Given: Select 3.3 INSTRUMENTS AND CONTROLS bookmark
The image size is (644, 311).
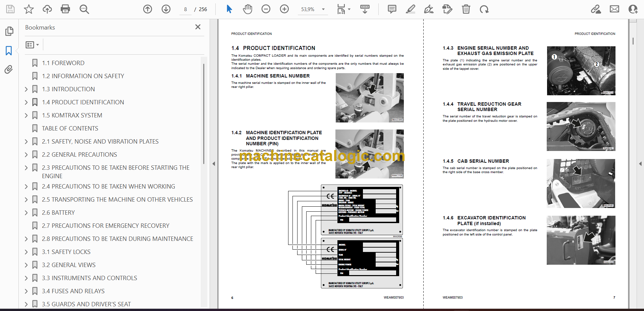Looking at the screenshot, I should [x=90, y=278].
